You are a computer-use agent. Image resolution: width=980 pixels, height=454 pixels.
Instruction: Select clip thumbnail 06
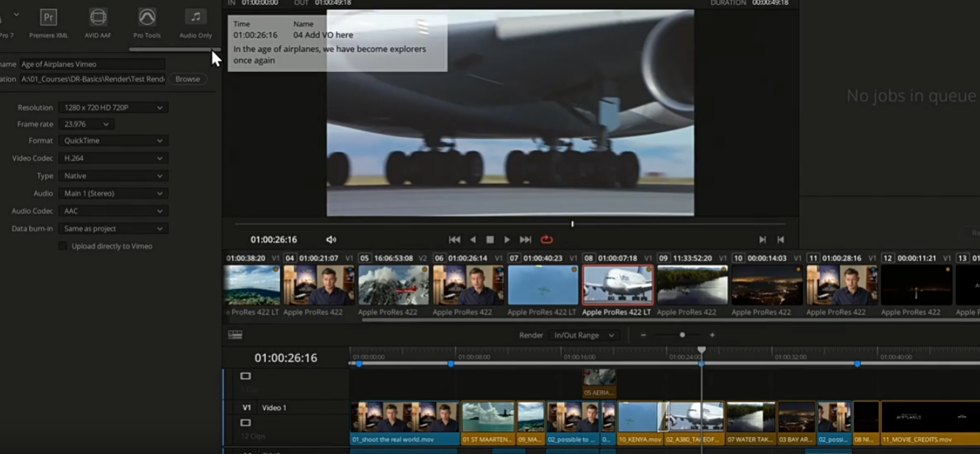tap(468, 285)
